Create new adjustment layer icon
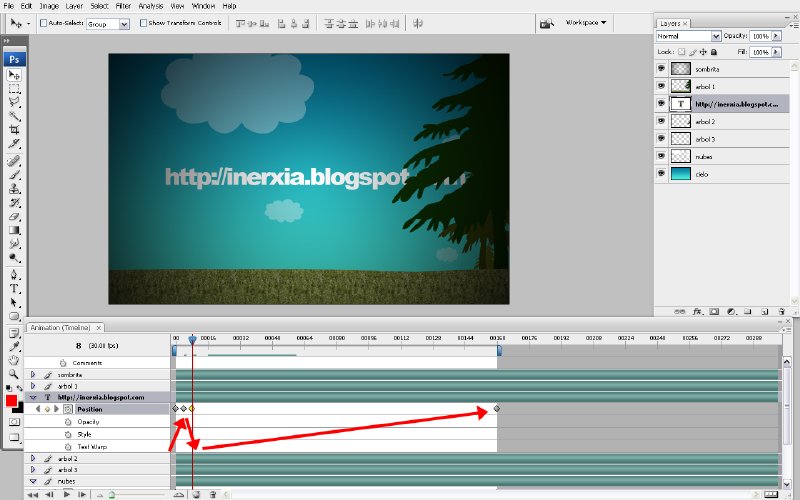Viewport: 800px width, 500px height. 731,311
